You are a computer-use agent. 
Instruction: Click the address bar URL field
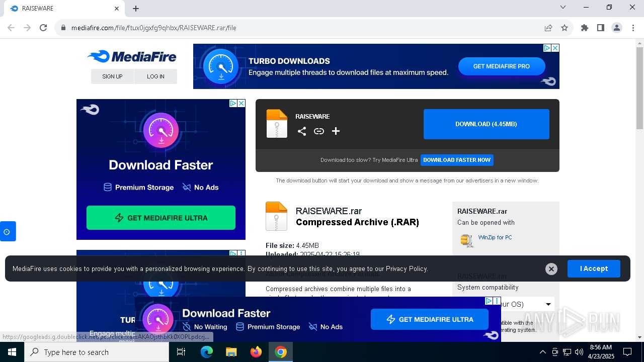point(302,28)
